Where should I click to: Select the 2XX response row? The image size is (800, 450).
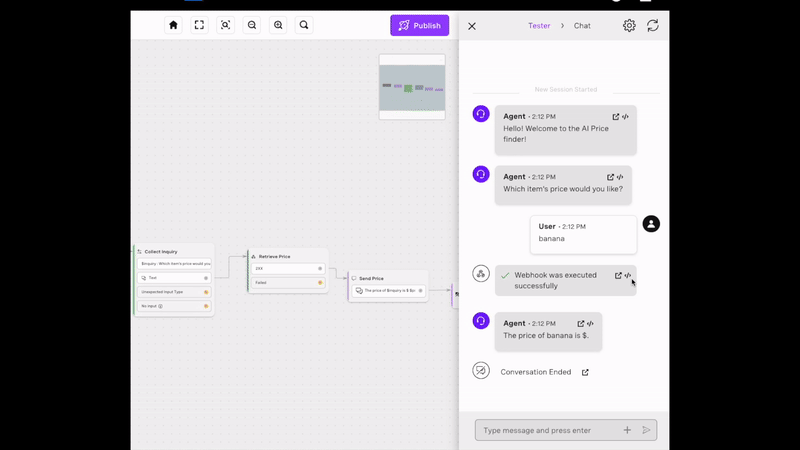pyautogui.click(x=288, y=268)
